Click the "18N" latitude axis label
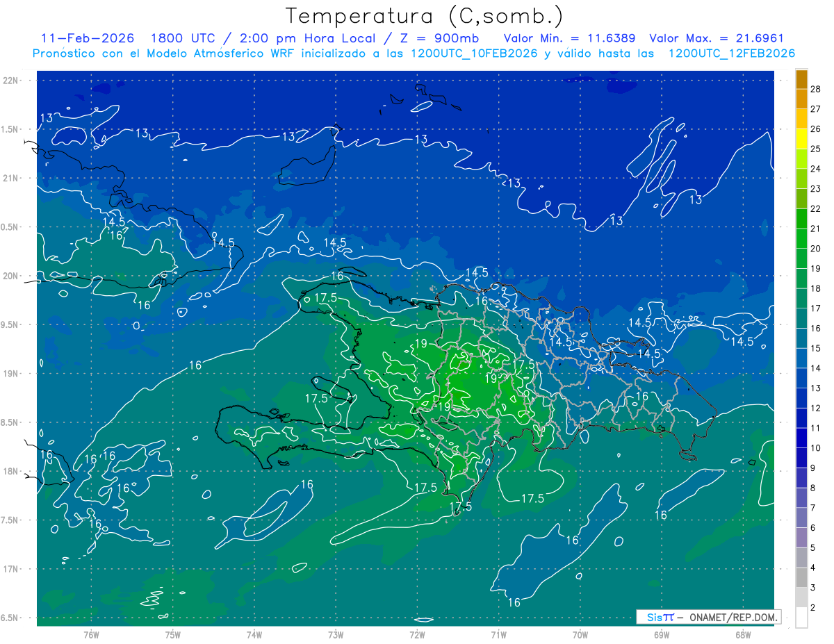The width and height of the screenshot is (834, 644). [11, 471]
